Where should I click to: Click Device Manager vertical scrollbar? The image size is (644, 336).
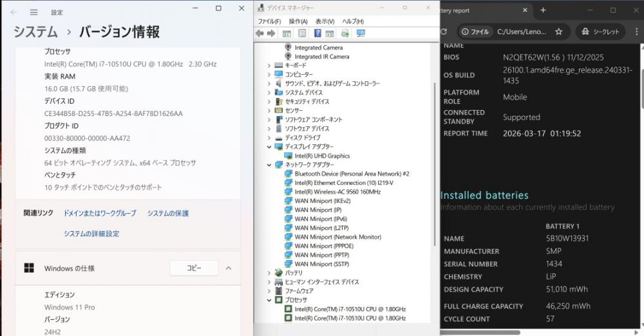tap(435, 164)
